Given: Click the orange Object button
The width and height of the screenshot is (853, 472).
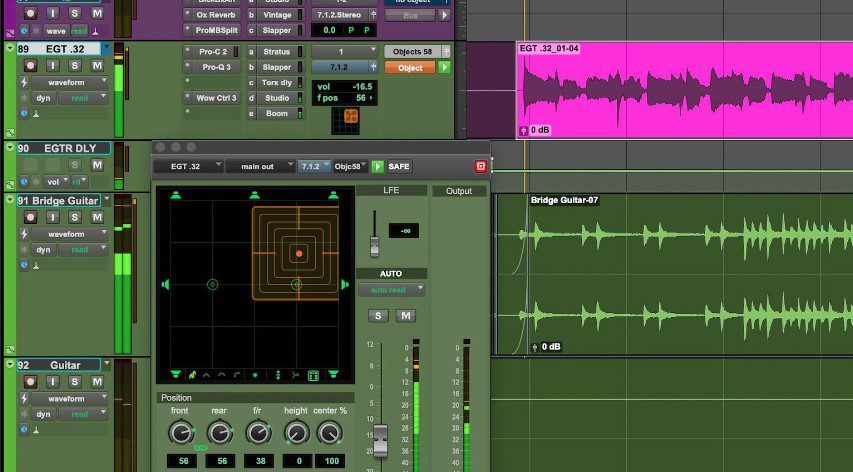Looking at the screenshot, I should [x=409, y=68].
